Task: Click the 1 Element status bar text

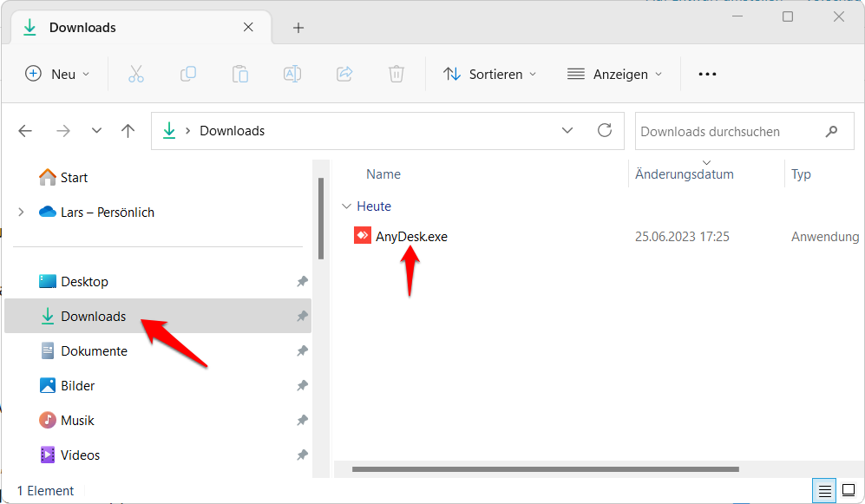Action: (45, 491)
